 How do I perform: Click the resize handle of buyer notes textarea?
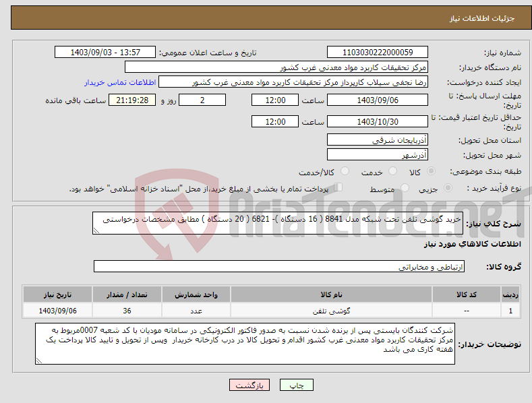pos(39,361)
